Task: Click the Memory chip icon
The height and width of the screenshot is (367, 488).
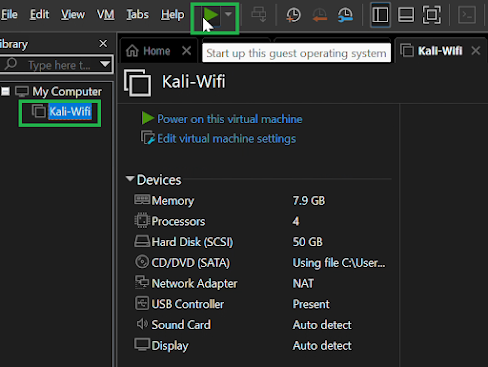Action: click(x=142, y=200)
